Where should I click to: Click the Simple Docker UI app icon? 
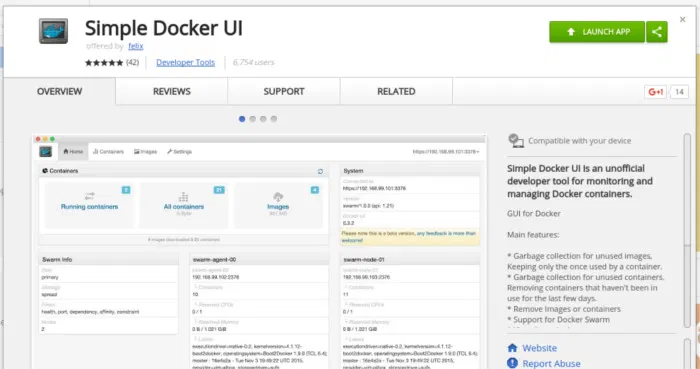coord(53,31)
